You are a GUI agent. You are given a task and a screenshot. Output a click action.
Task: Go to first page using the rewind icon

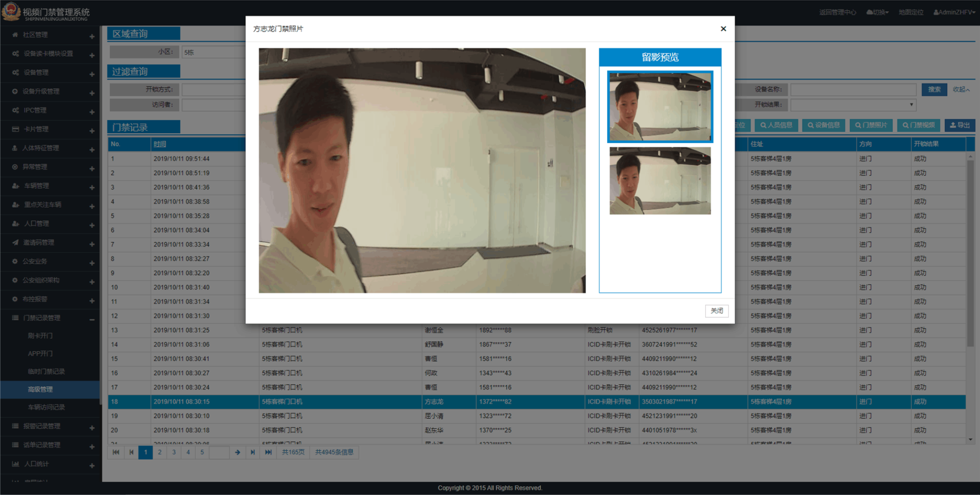116,452
